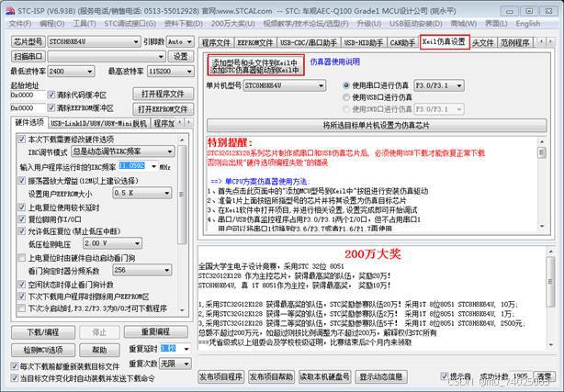This screenshot has width=564, height=392.
Task: Toggle 本次下载需要修改硬件选项 checkbox
Action: 22,140
